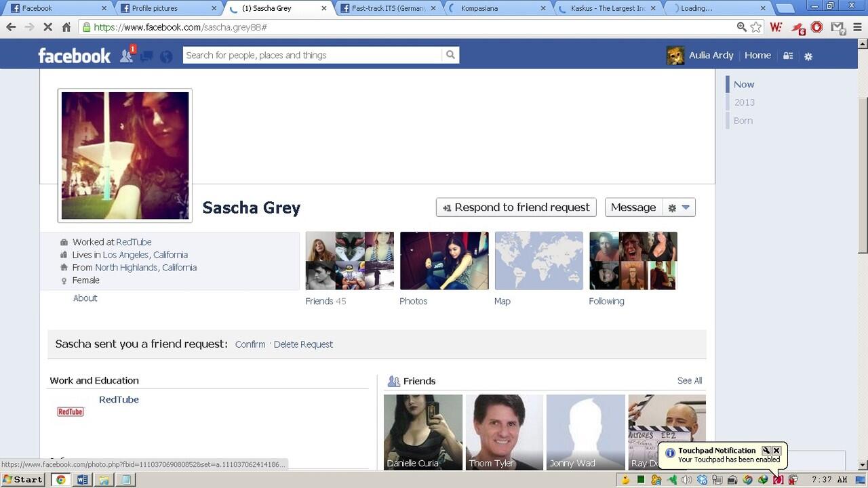Switch to Fast-track ITS (Germany) tab
This screenshot has width=868, height=488.
click(x=389, y=8)
